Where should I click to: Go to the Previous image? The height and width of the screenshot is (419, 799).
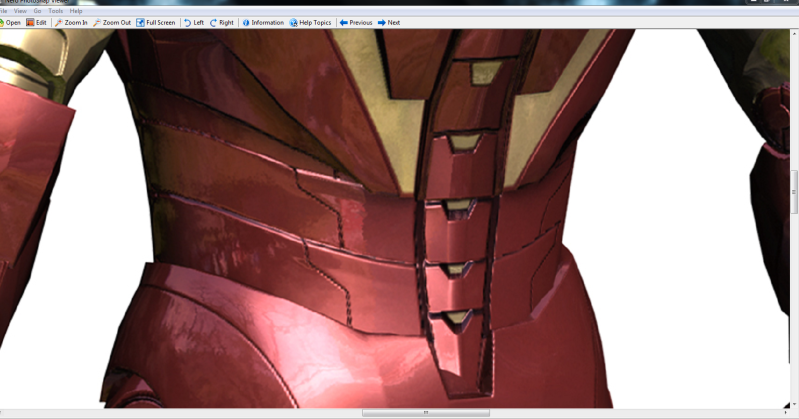tap(356, 22)
